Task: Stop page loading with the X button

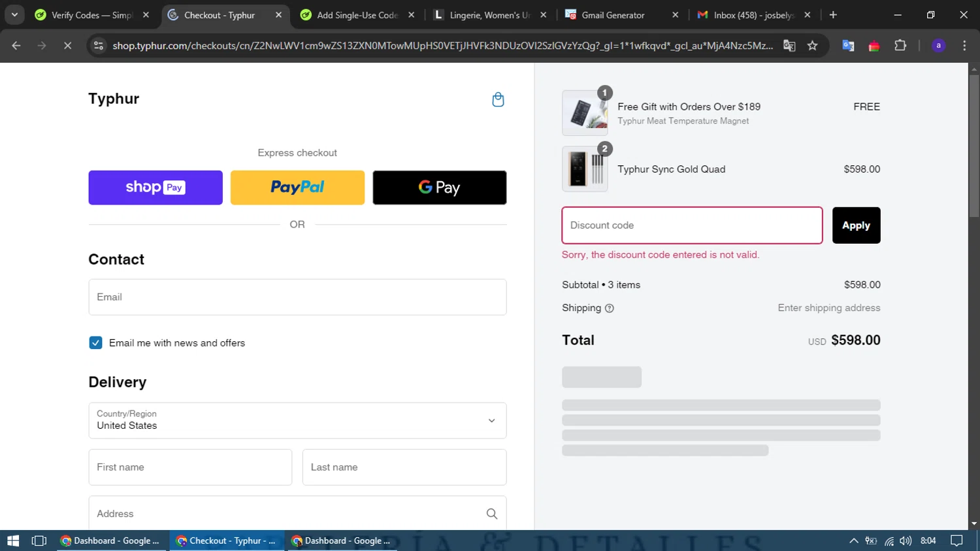Action: click(x=67, y=45)
